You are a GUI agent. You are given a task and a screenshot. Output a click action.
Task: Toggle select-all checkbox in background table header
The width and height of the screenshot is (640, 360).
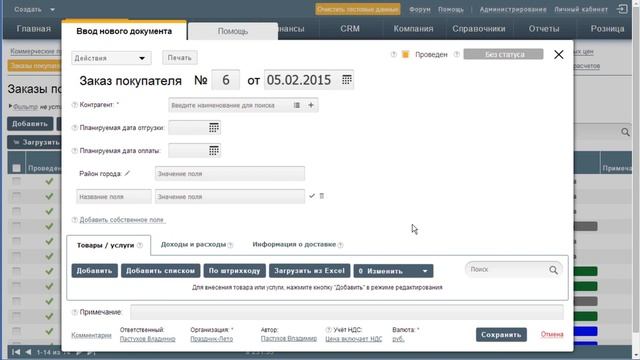tap(16, 168)
